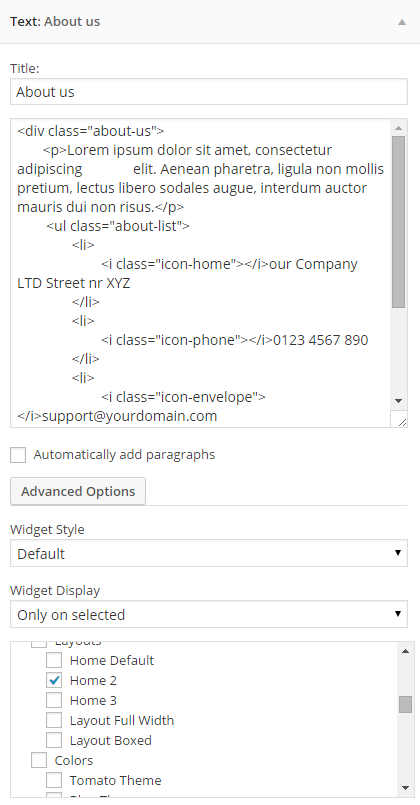Click the page list scroll-up arrow
The image size is (420, 805).
[405, 651]
